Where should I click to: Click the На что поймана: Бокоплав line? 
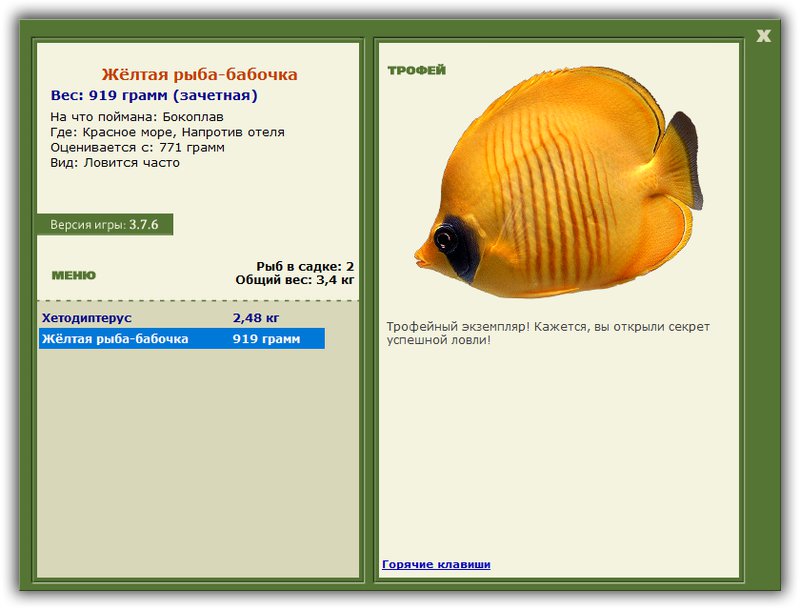coord(137,117)
